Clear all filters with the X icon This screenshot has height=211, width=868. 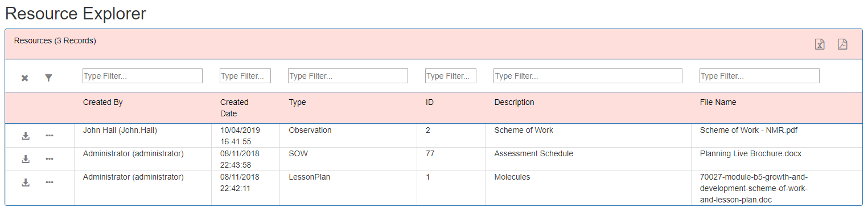coord(24,78)
